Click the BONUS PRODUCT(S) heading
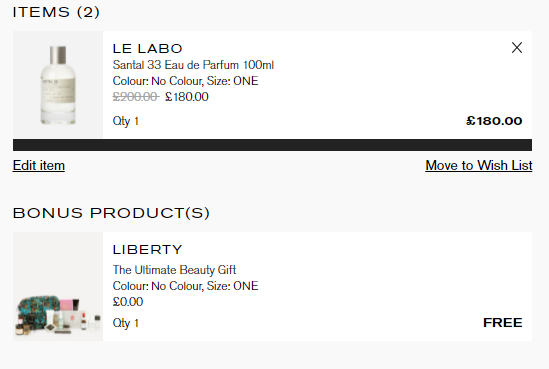The height and width of the screenshot is (369, 549). click(111, 213)
